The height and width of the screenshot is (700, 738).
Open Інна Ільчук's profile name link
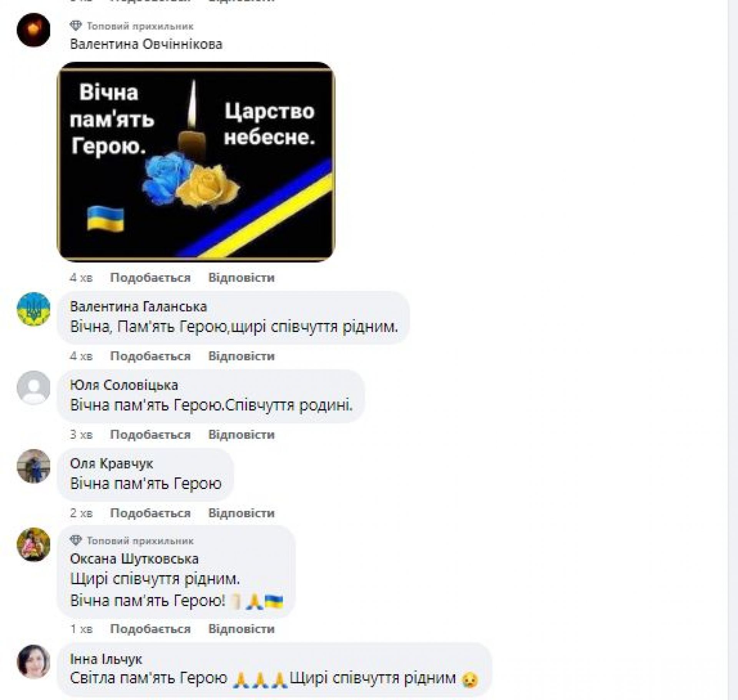tap(106, 659)
